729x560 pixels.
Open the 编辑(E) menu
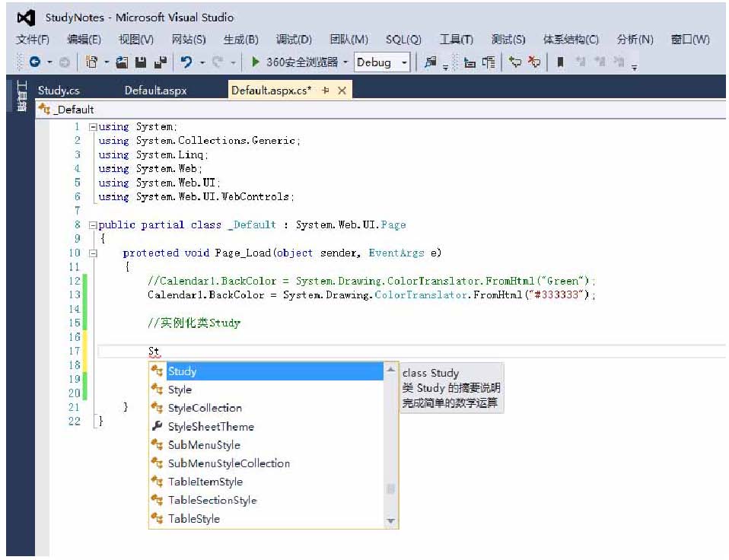[84, 40]
